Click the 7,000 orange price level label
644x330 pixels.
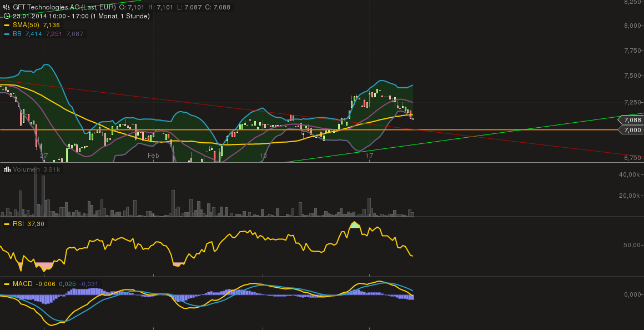pos(632,129)
